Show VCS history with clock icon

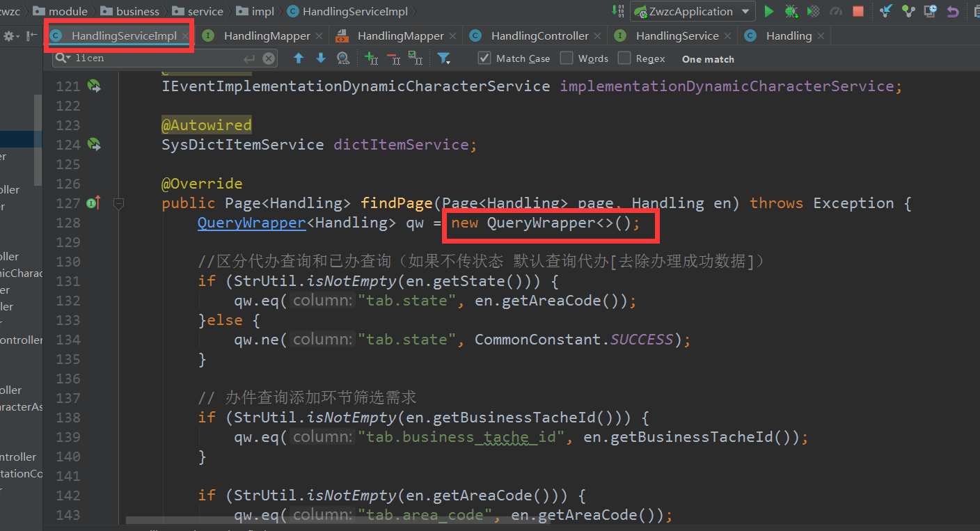click(x=931, y=11)
